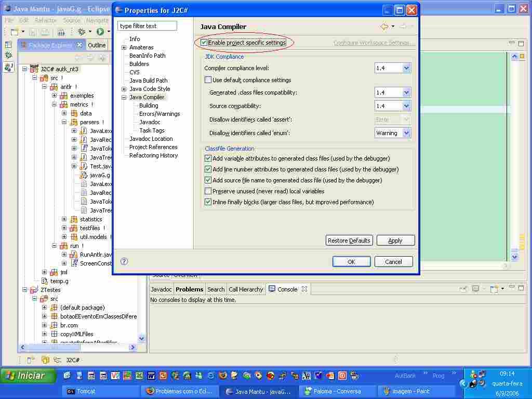This screenshot has width=532, height=399.
Task: Open the Disallow identifiers called 'enum' dropdown
Action: (x=406, y=133)
